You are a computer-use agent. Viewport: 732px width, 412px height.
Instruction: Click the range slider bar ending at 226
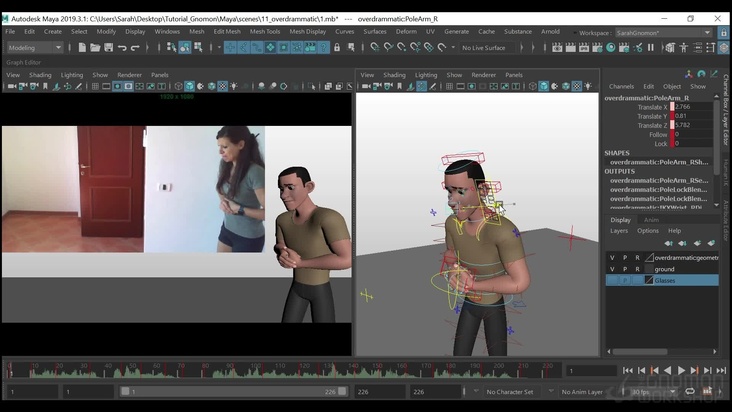tap(234, 391)
